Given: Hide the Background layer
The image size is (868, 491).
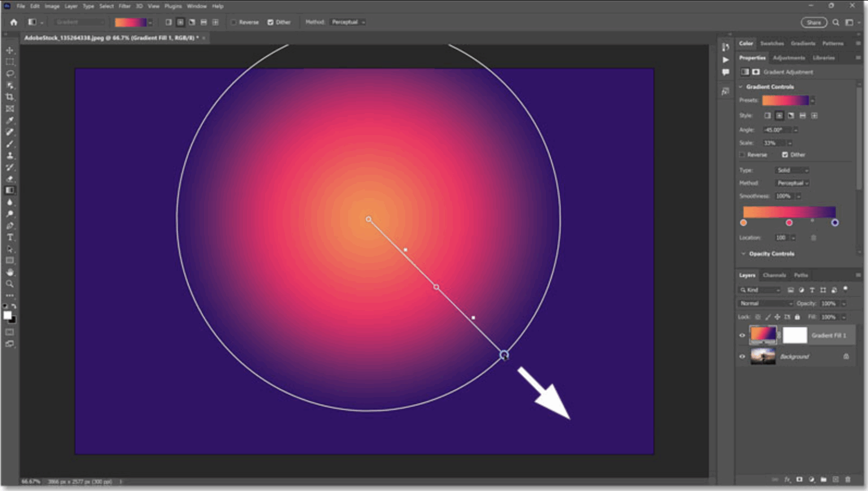Looking at the screenshot, I should (x=742, y=356).
